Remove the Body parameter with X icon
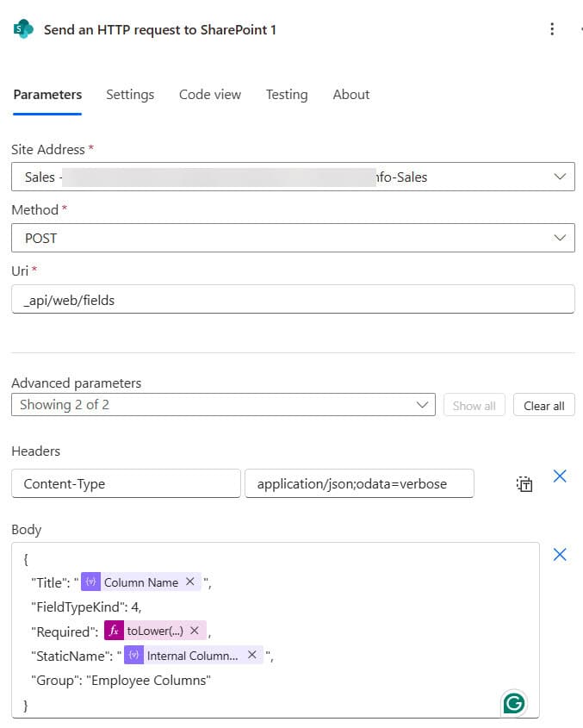Image resolution: width=583 pixels, height=728 pixels. coord(560,554)
